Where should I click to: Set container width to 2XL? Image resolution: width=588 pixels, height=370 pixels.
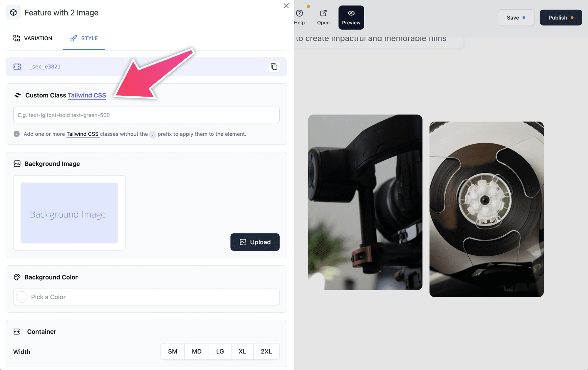(266, 351)
